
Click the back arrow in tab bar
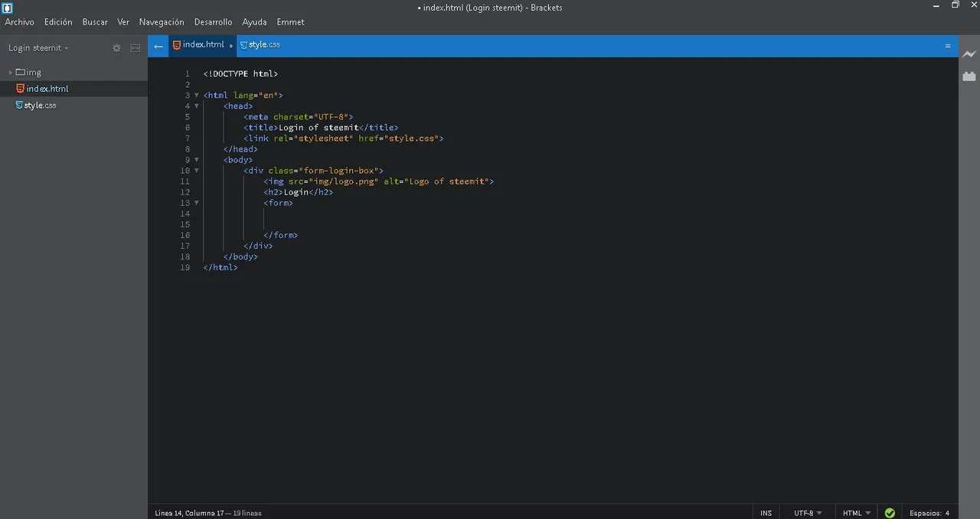158,46
